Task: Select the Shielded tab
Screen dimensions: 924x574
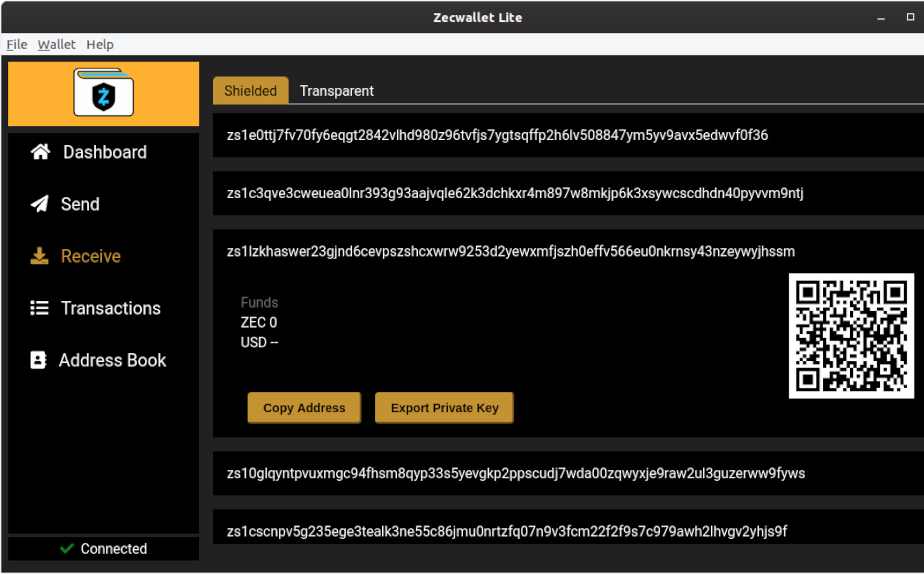Action: tap(250, 91)
